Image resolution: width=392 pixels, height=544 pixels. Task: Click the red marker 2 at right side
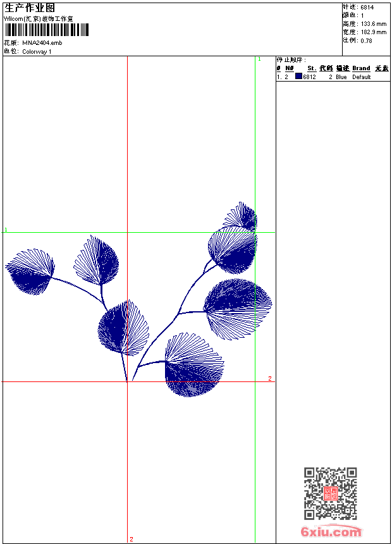(270, 378)
